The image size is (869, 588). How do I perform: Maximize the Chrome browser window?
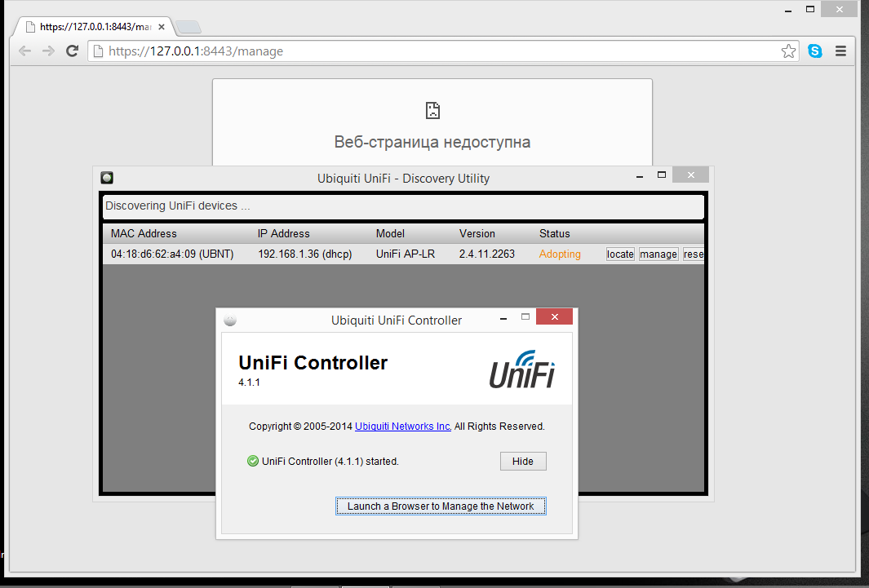809,10
